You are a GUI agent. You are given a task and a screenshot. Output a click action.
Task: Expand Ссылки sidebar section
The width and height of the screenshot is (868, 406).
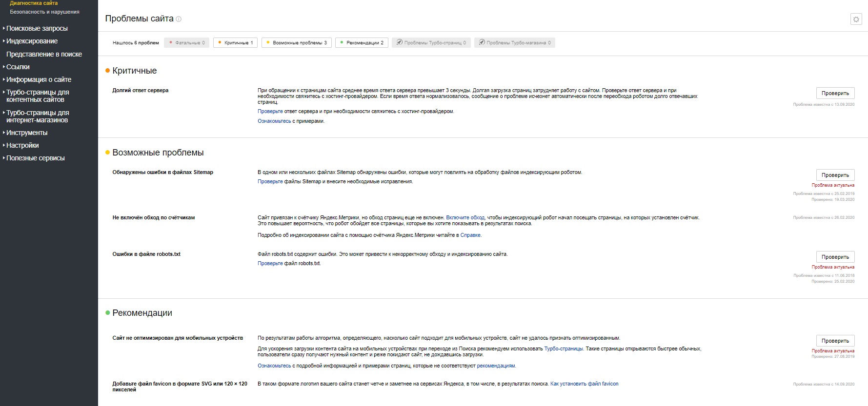[18, 67]
